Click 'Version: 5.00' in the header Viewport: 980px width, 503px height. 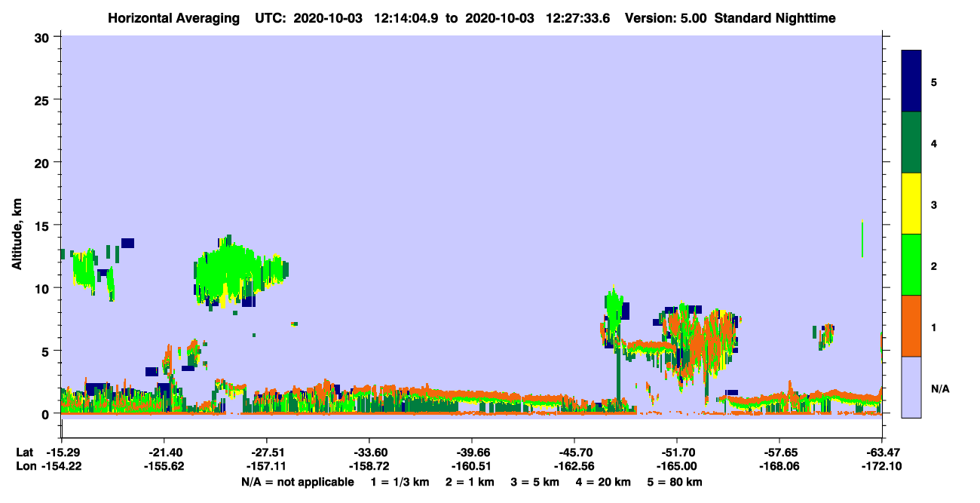click(x=666, y=17)
